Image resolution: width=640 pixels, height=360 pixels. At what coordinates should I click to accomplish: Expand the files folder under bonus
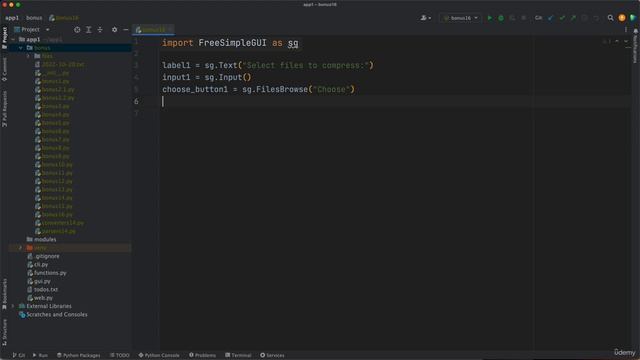pyautogui.click(x=28, y=56)
